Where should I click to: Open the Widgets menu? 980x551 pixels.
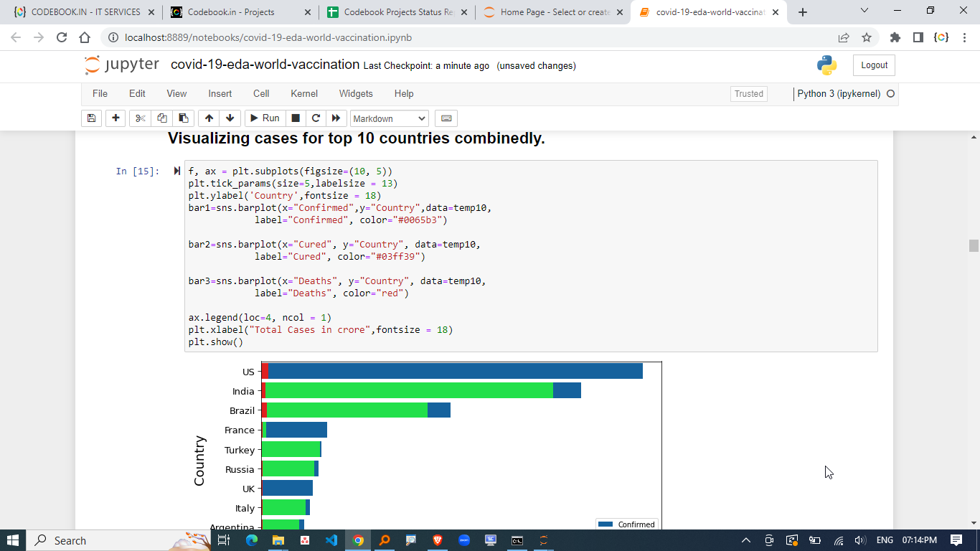356,94
